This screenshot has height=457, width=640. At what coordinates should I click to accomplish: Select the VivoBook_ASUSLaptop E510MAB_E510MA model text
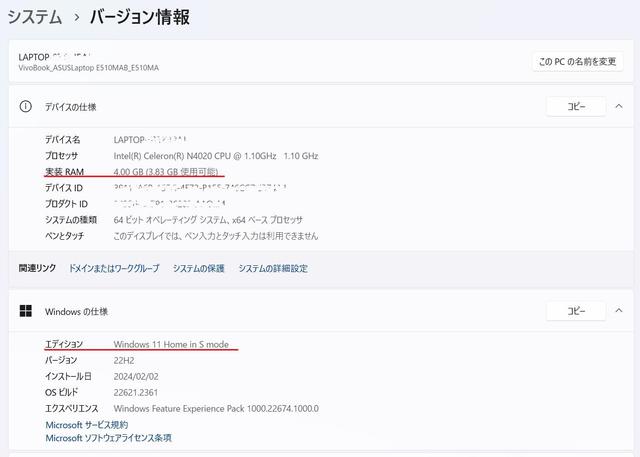pyautogui.click(x=89, y=68)
